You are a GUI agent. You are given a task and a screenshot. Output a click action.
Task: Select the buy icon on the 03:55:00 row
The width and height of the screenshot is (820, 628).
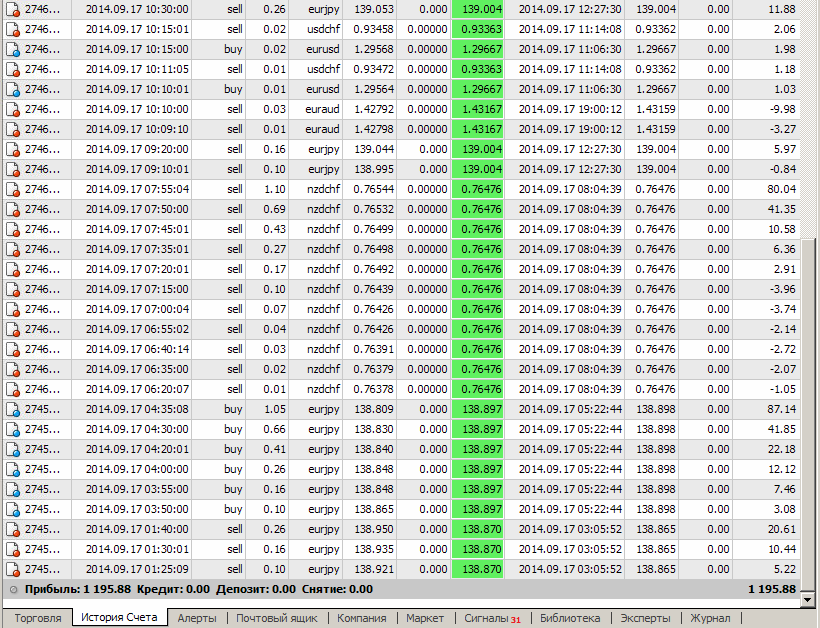13,489
